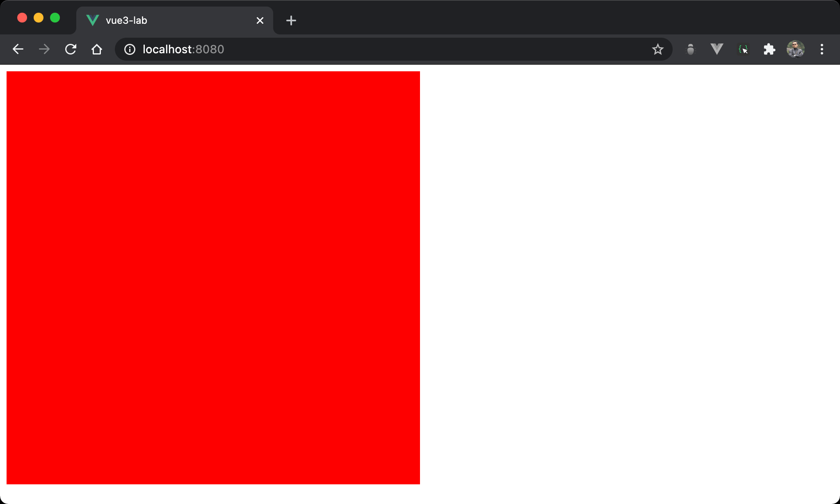Go back to the previous page
This screenshot has width=840, height=504.
18,49
